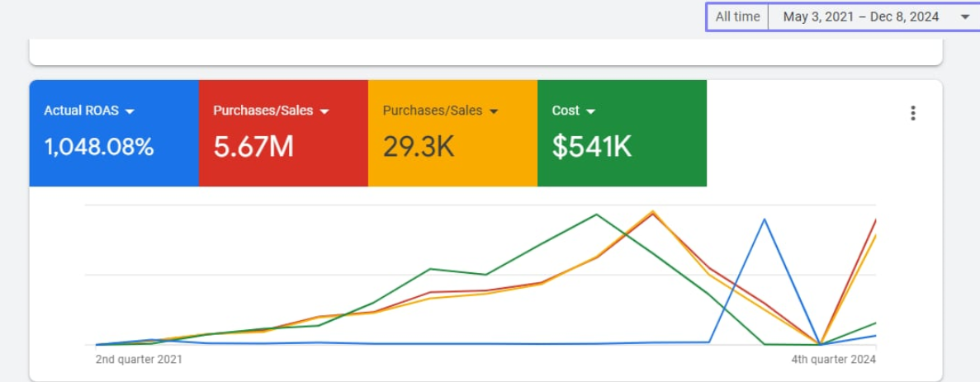The height and width of the screenshot is (382, 980).
Task: Open the three-dot more options menu
Action: (x=912, y=113)
